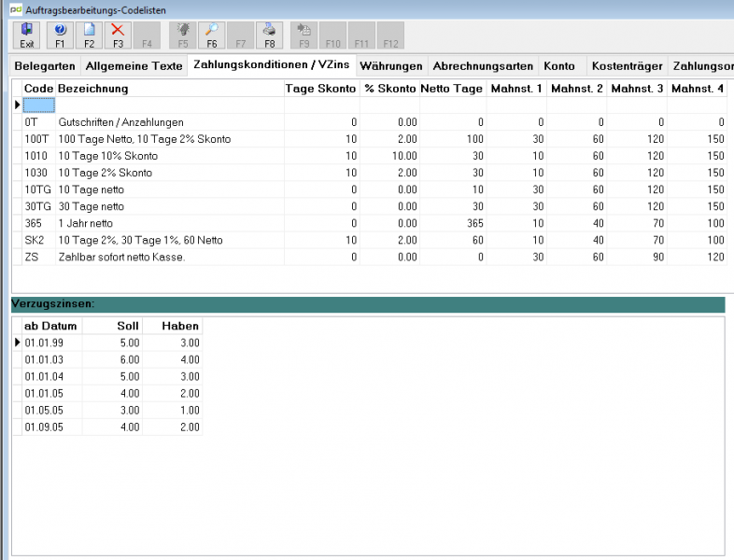Click the Haben column header

pyautogui.click(x=172, y=326)
